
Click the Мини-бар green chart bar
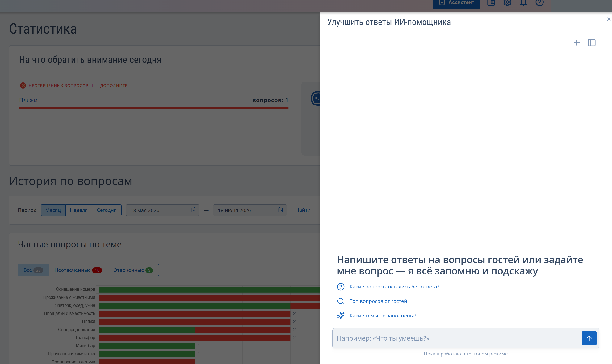147,346
